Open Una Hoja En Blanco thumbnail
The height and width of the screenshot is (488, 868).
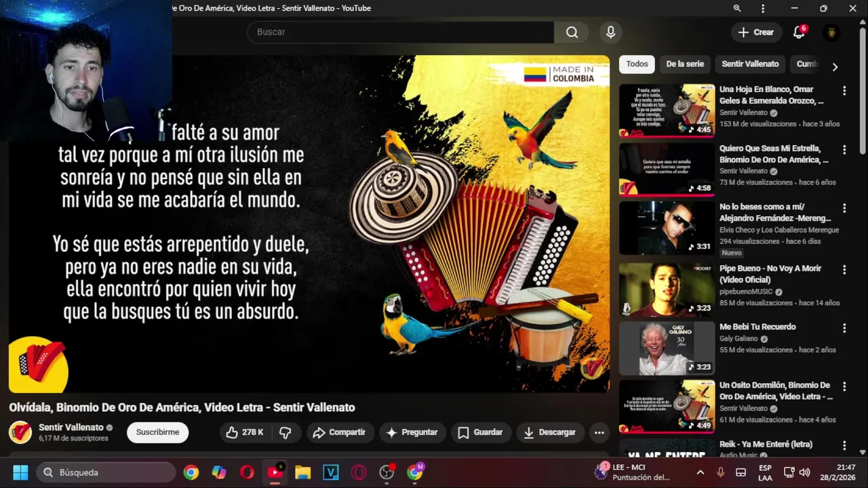667,110
